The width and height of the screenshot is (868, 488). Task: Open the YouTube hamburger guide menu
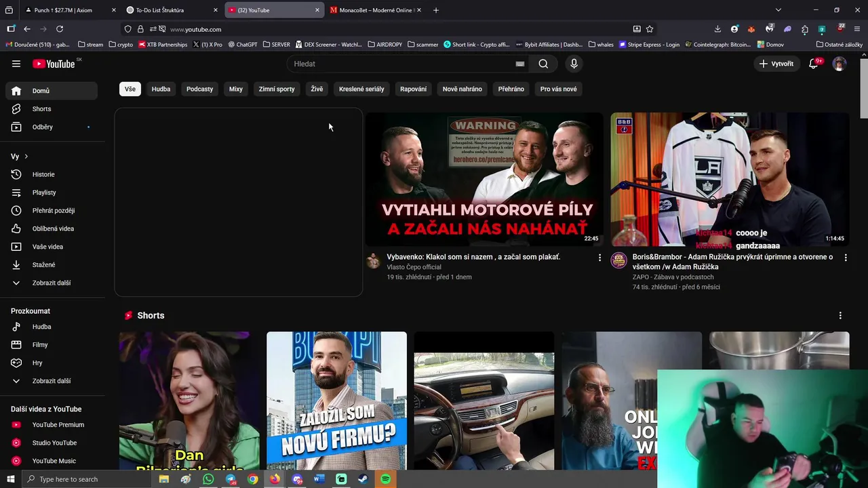16,64
